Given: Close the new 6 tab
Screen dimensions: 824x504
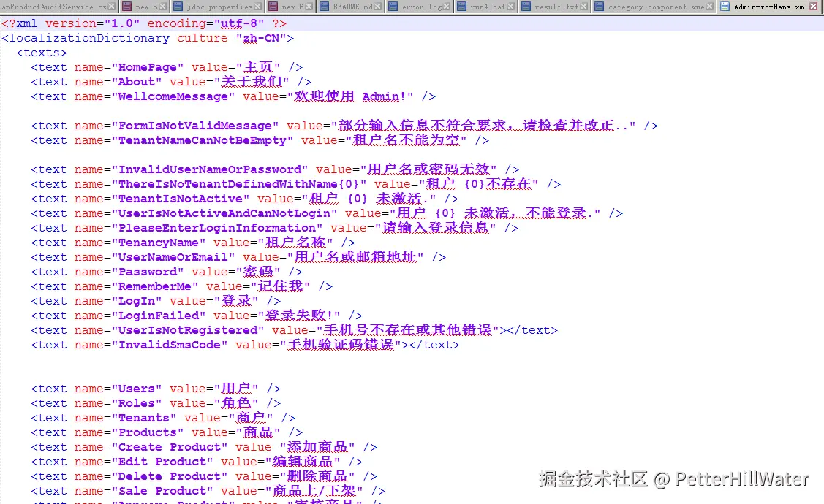Looking at the screenshot, I should pyautogui.click(x=309, y=7).
